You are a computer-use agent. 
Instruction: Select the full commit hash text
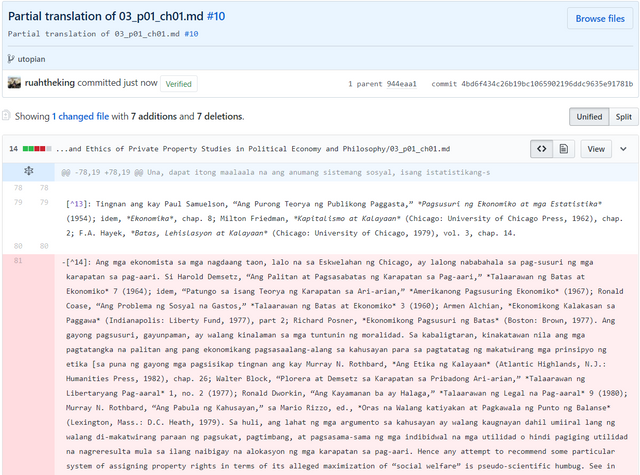pos(547,84)
